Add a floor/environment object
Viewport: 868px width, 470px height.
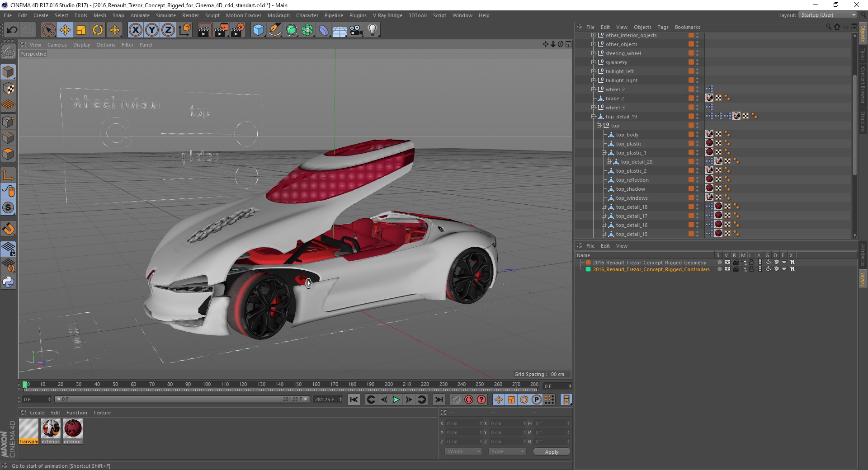(x=340, y=30)
